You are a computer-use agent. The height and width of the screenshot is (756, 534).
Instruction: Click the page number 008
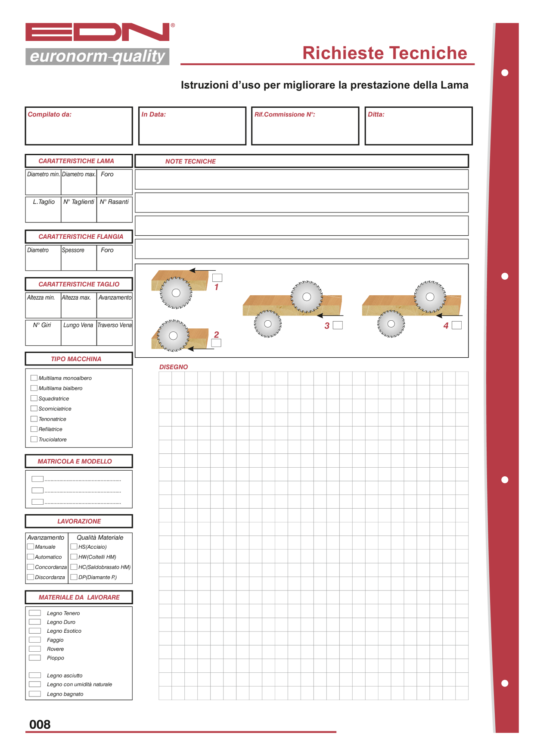tap(40, 725)
